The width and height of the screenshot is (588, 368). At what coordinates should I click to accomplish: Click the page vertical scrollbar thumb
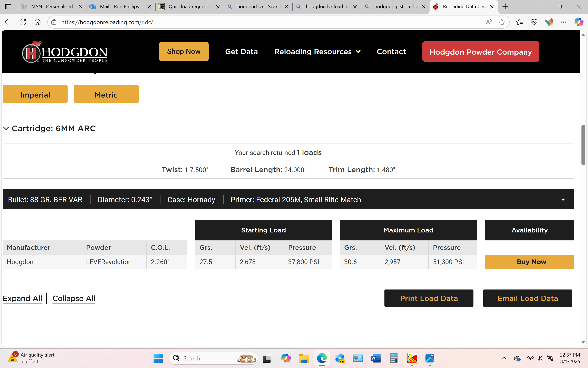click(x=583, y=145)
